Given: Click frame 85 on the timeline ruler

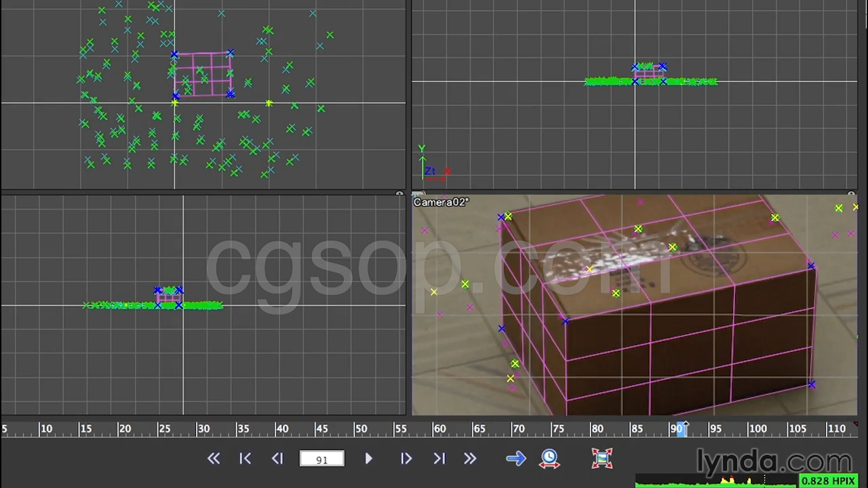Looking at the screenshot, I should [x=636, y=428].
